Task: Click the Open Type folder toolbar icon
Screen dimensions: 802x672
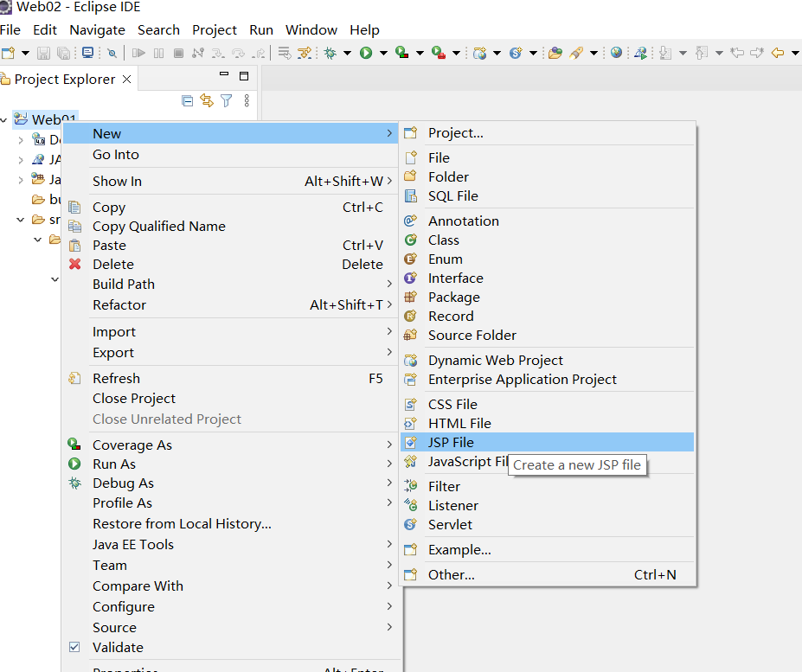Action: pyautogui.click(x=555, y=53)
